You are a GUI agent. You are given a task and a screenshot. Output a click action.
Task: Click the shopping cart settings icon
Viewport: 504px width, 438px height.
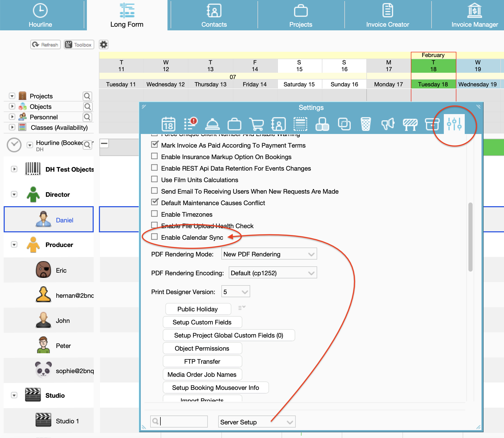click(x=256, y=124)
